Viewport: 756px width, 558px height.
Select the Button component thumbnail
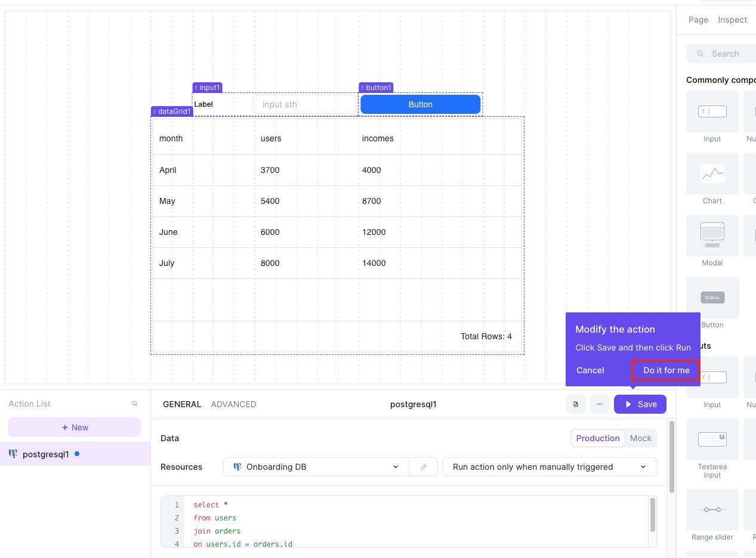click(x=712, y=297)
